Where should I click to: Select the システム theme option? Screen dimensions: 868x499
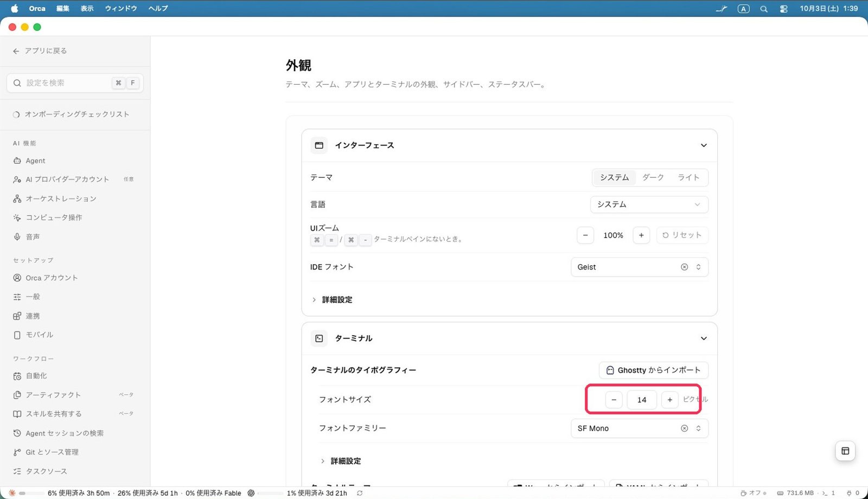tap(614, 177)
